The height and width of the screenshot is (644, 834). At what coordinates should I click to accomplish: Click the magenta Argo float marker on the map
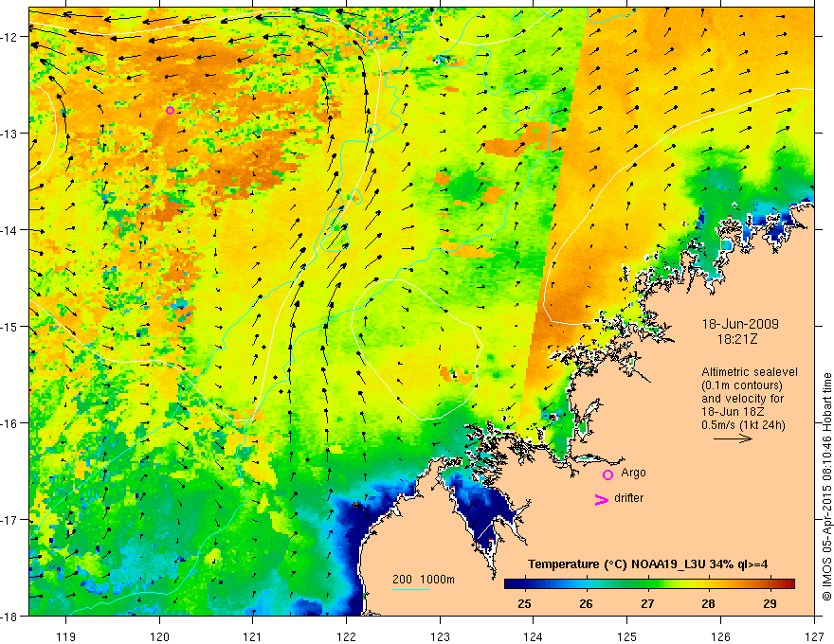tap(171, 111)
